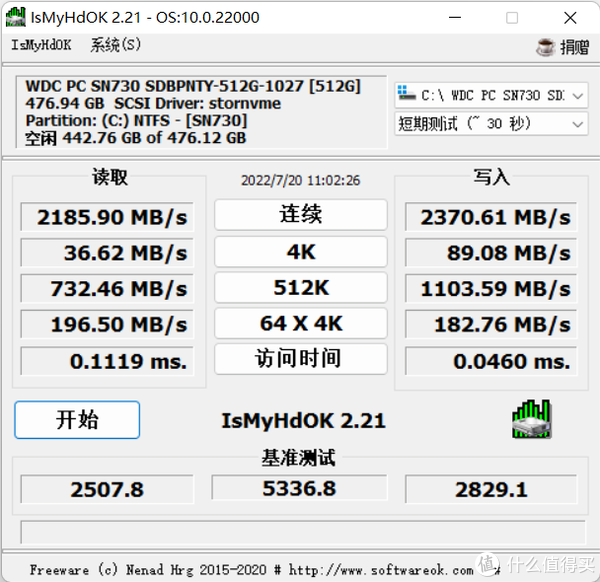Click the empty progress bar at bottom

(x=303, y=531)
